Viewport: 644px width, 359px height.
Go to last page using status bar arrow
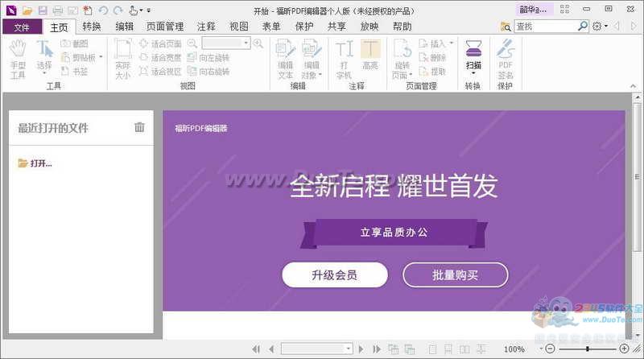pos(376,349)
